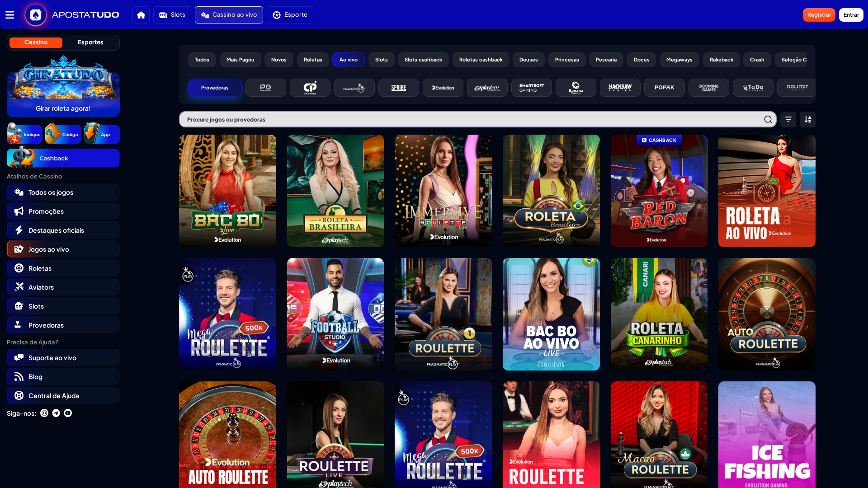Select the Novos category tab

pos(279,60)
